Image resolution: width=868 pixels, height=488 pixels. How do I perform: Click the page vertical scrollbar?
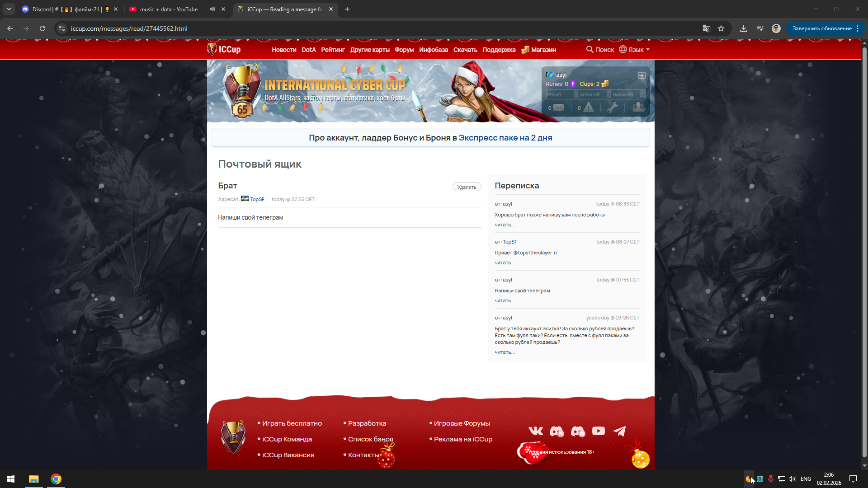(x=864, y=253)
